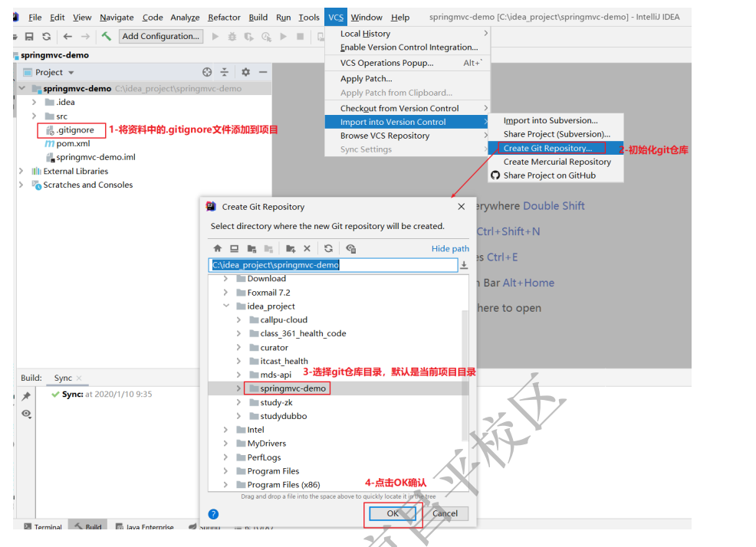Screen dimensions: 756x547
Task: Expand the Program Files (x86) folder
Action: pyautogui.click(x=225, y=484)
